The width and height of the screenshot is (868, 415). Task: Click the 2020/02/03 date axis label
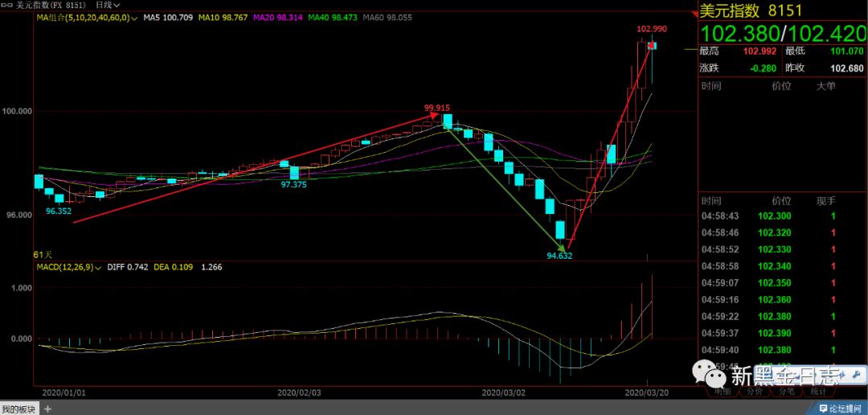point(299,392)
